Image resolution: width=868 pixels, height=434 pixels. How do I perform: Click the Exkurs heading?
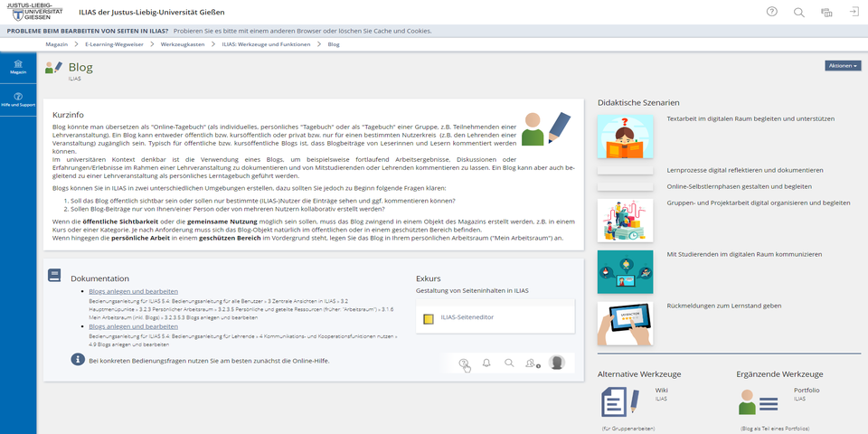pyautogui.click(x=428, y=278)
